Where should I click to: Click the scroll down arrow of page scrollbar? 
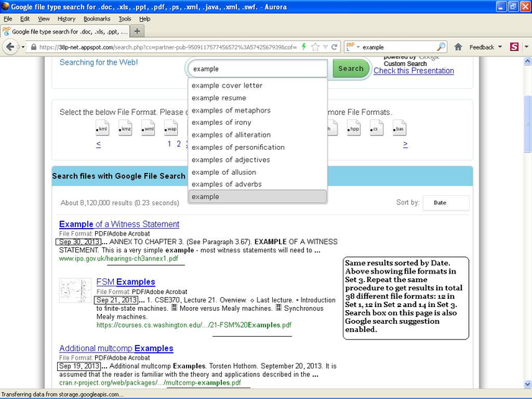coord(527,385)
